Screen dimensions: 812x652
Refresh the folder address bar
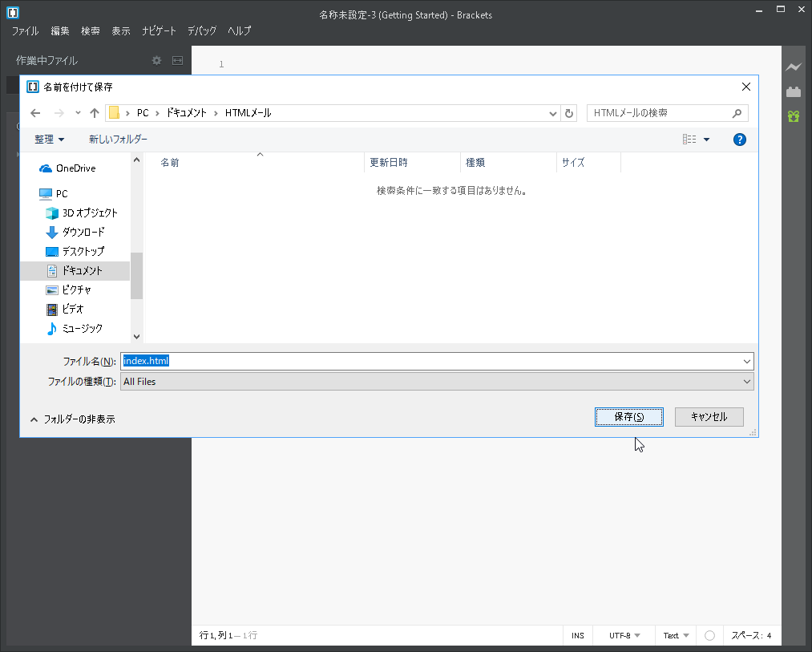[570, 113]
